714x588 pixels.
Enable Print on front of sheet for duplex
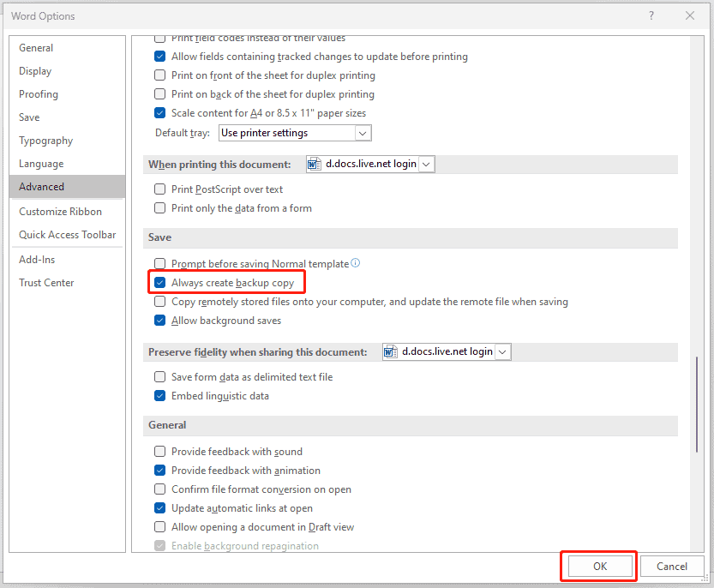159,75
